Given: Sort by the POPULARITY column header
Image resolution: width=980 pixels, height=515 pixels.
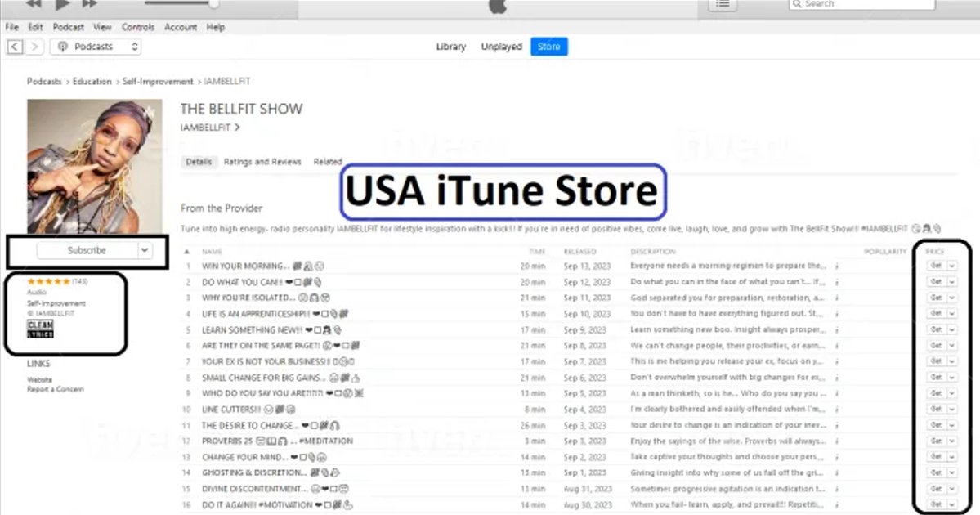Looking at the screenshot, I should tap(885, 251).
